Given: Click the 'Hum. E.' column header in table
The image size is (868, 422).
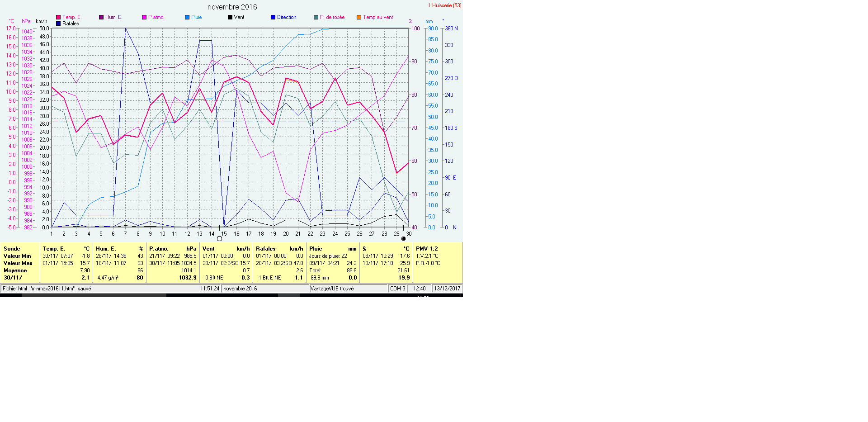Looking at the screenshot, I should tap(106, 249).
